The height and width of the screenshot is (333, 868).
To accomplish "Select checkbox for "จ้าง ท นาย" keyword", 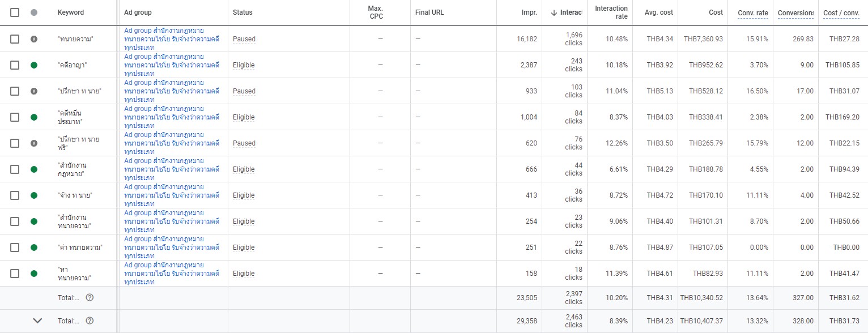I will coord(15,195).
